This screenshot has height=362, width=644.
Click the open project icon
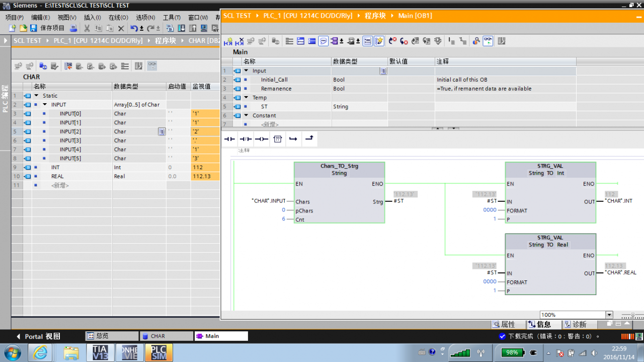23,28
